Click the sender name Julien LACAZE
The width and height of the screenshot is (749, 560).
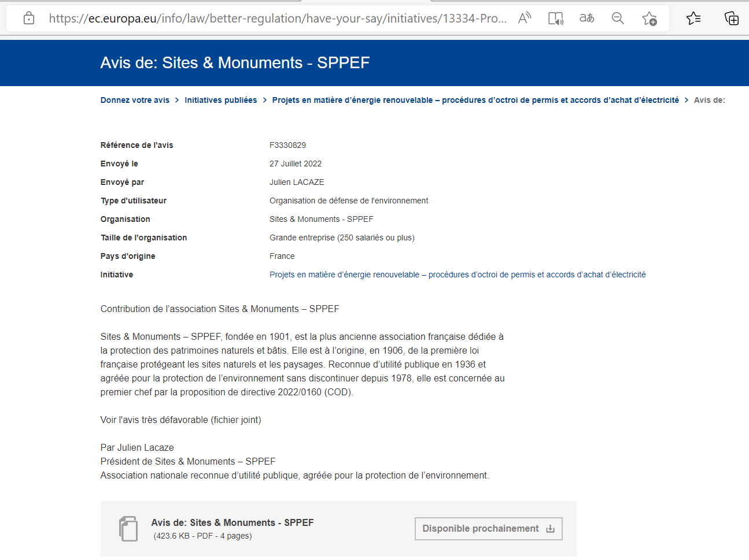pos(297,182)
